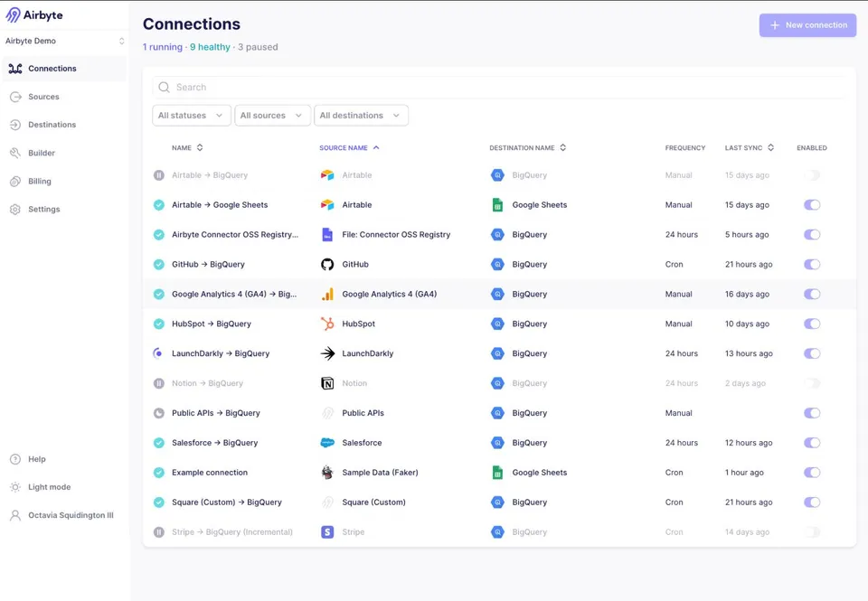Click the healthy status icon for Salesforce → BigQuery
Viewport: 868px width, 601px height.
click(x=159, y=443)
